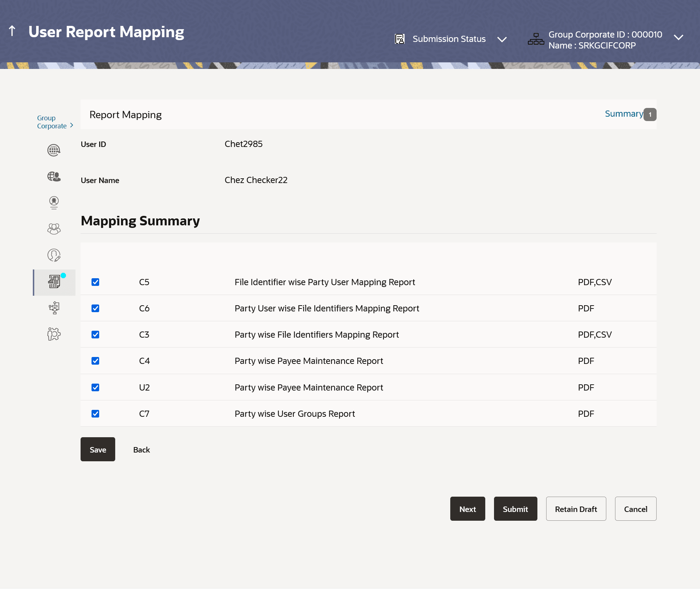This screenshot has width=700, height=590.
Task: Uncheck the C5 report checkbox
Action: pos(96,282)
